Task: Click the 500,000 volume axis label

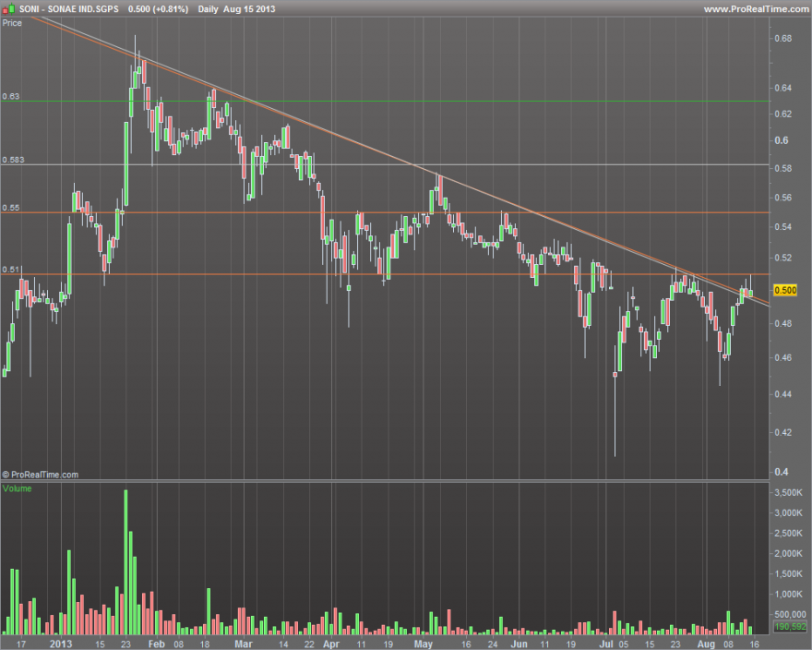Action: pos(790,614)
